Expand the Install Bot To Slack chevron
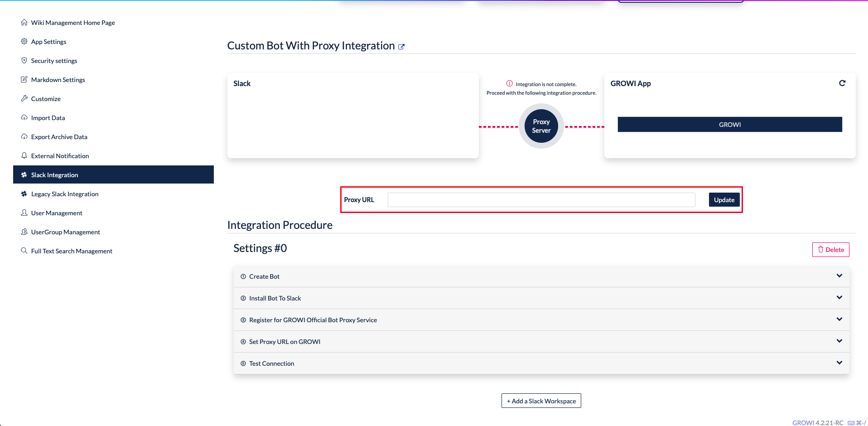Image resolution: width=868 pixels, height=426 pixels. click(x=839, y=298)
